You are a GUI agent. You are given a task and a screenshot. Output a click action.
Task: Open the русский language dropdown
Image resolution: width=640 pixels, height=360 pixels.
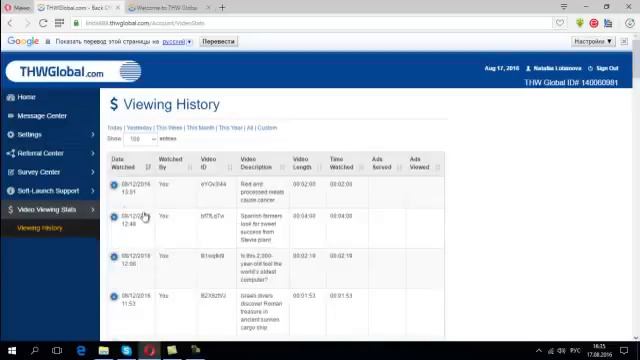tap(177, 42)
